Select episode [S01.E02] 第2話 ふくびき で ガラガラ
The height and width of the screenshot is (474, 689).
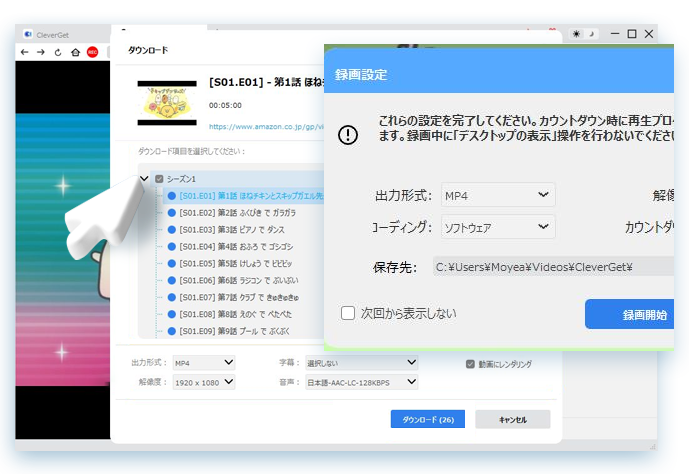point(238,213)
